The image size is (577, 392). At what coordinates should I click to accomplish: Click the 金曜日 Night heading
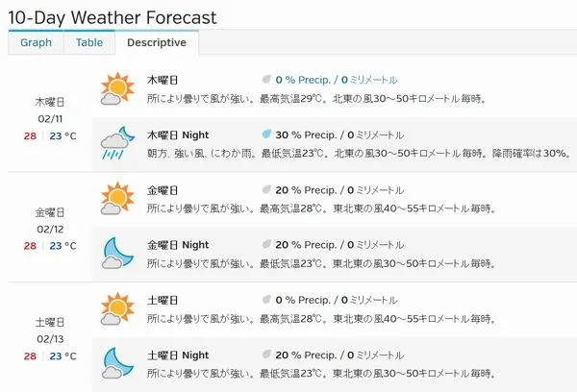[178, 245]
